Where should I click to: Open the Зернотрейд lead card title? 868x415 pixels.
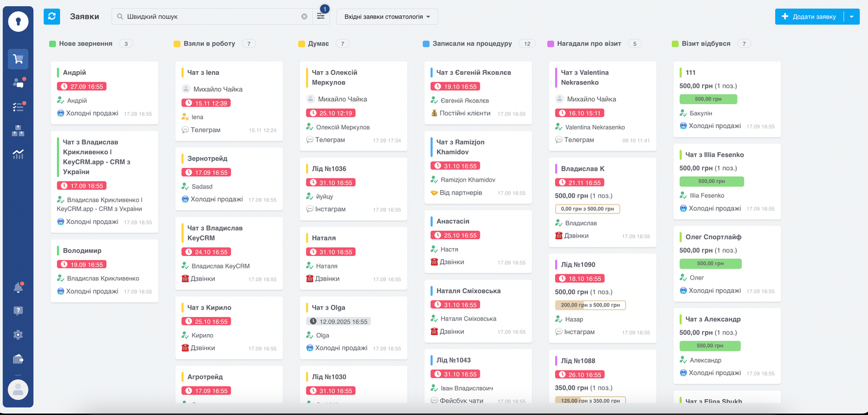point(208,159)
